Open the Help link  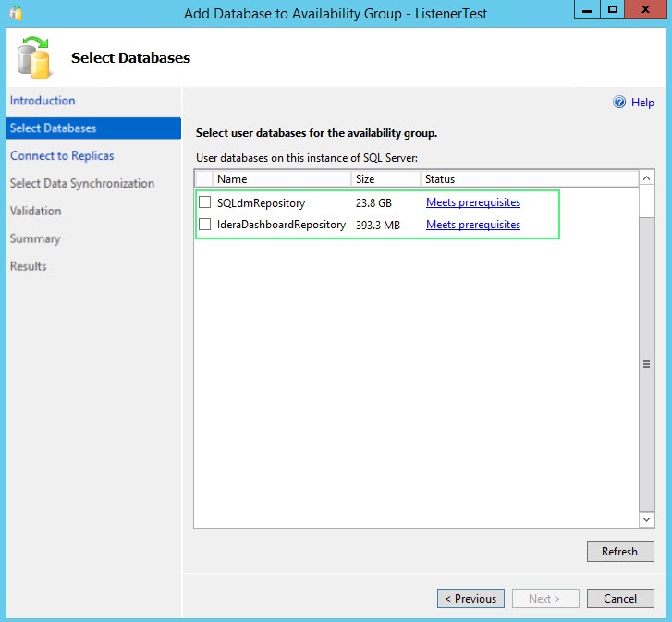tap(642, 103)
